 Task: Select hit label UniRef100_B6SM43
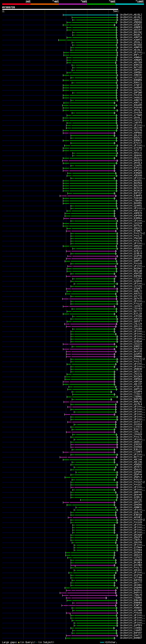pyautogui.click(x=131, y=268)
